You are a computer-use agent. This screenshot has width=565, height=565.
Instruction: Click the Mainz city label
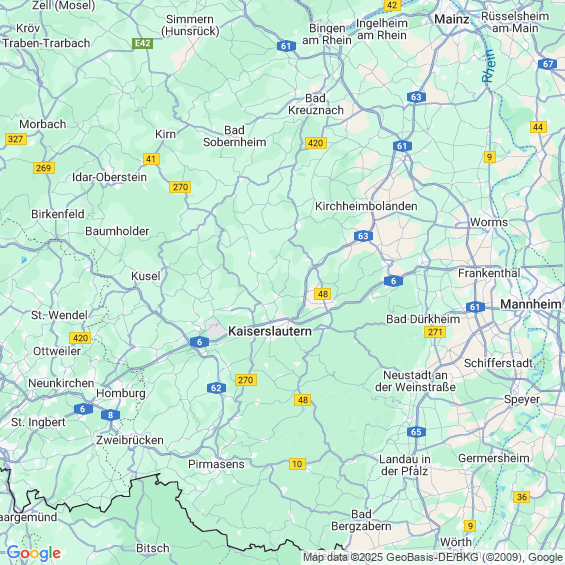(451, 19)
